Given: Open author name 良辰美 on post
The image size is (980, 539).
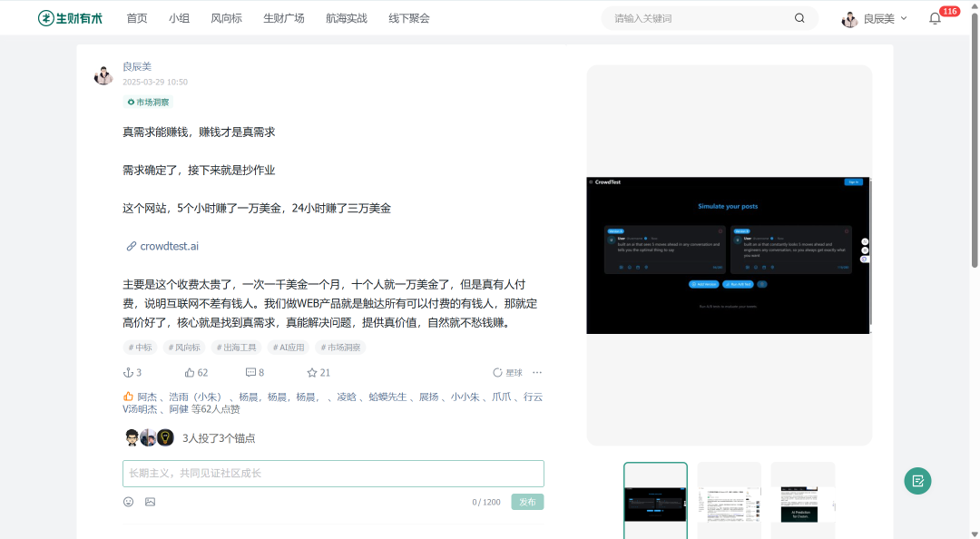Looking at the screenshot, I should coord(137,66).
